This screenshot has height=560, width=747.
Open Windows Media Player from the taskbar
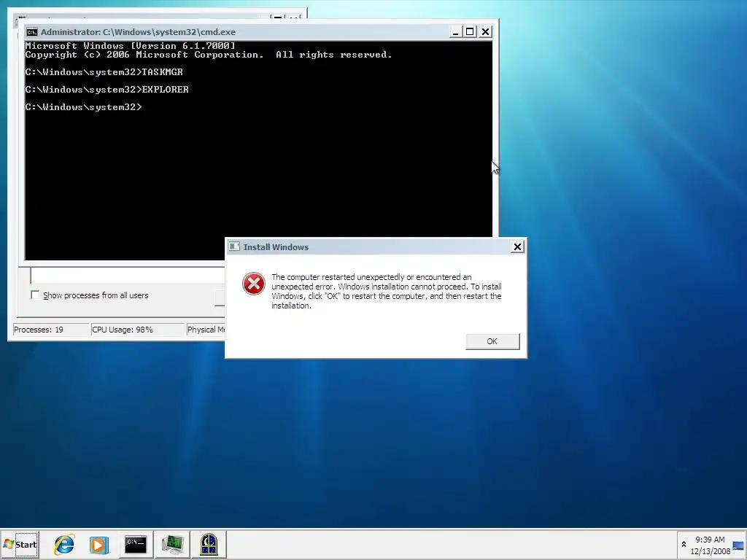click(99, 544)
